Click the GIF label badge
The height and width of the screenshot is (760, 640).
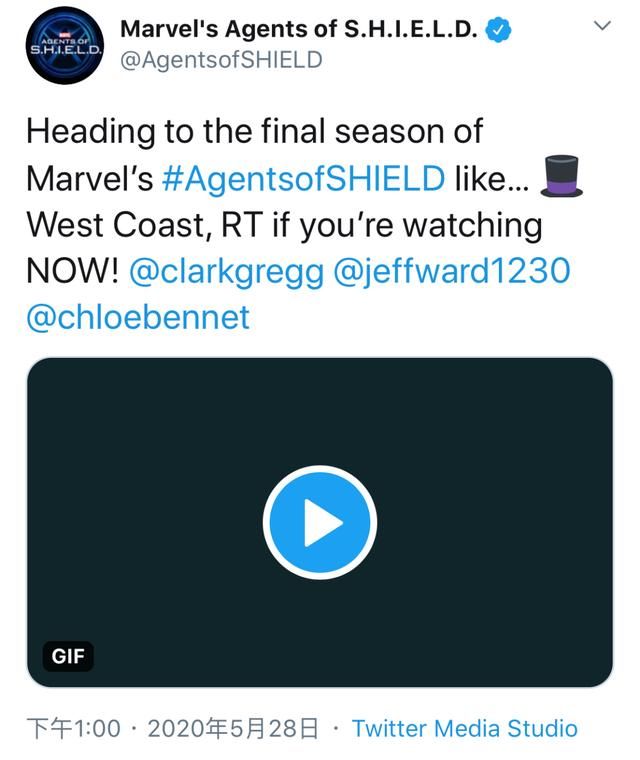[x=68, y=656]
